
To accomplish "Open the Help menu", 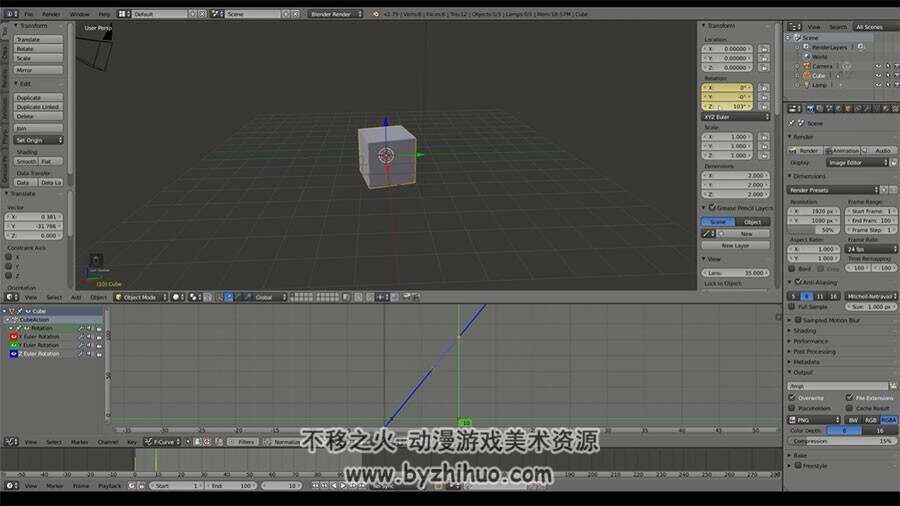I will [104, 14].
